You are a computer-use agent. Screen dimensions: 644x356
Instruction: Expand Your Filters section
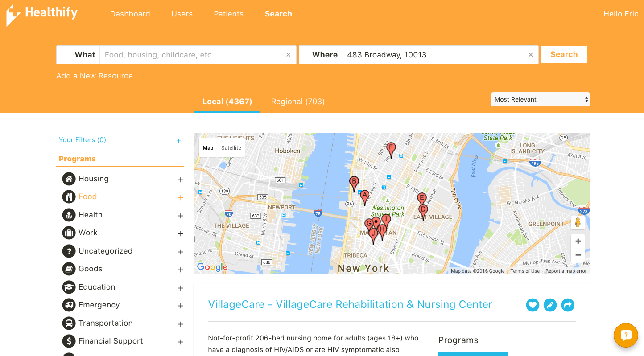tap(178, 141)
